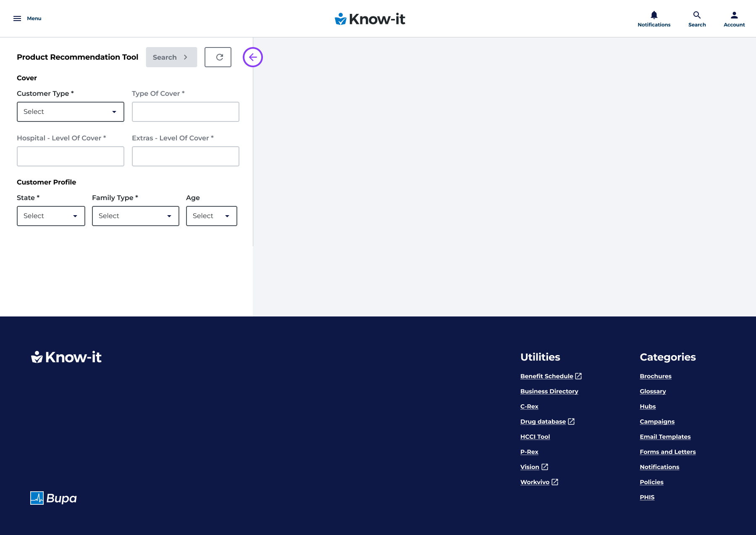Viewport: 756px width, 535px height.
Task: Click the footer Know-it logo
Action: point(66,357)
